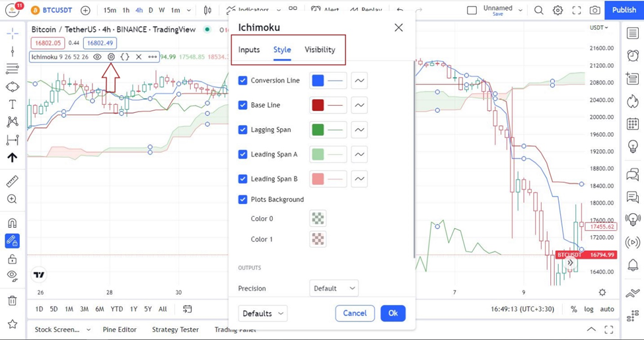Open the notifications bell icon
644x340 pixels.
coord(633,265)
